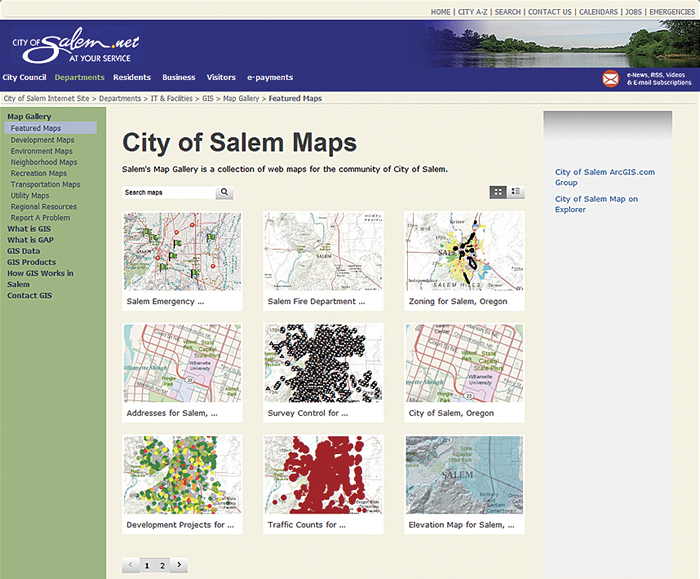Open Contact GIS sidebar link
This screenshot has width=700, height=579.
click(29, 296)
